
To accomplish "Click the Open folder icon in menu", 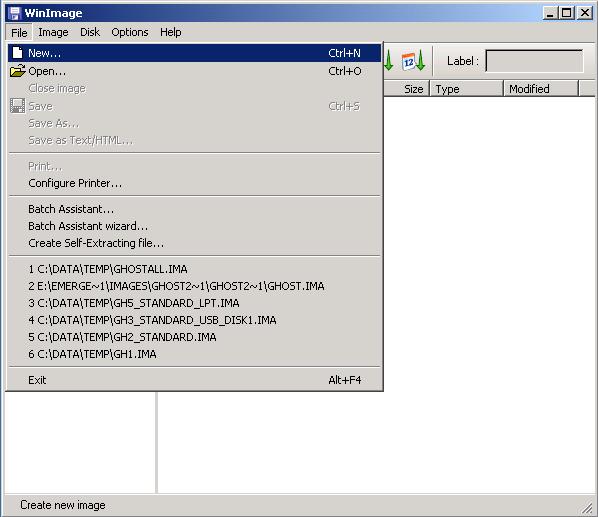I will pos(18,71).
